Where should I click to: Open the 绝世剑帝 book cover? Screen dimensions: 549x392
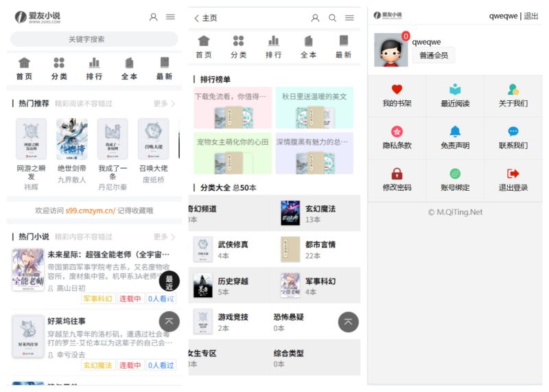[72, 139]
